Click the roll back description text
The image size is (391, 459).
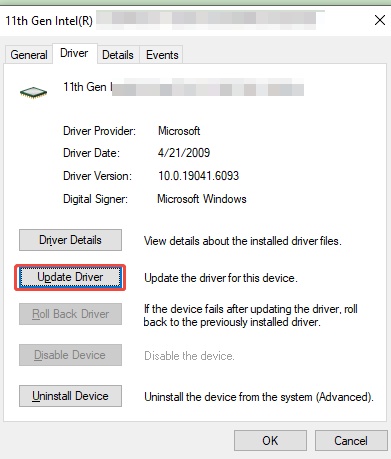click(251, 315)
